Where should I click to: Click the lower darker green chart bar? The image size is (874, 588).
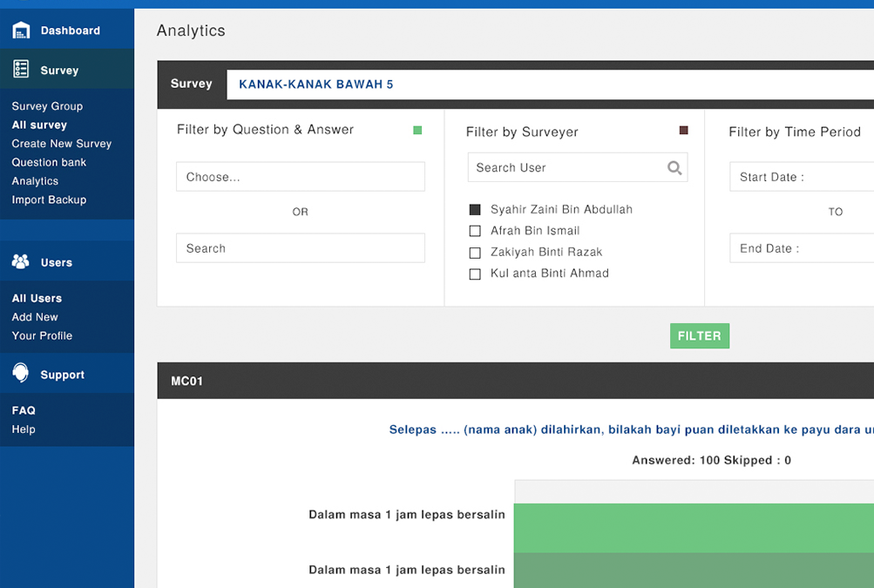point(694,571)
